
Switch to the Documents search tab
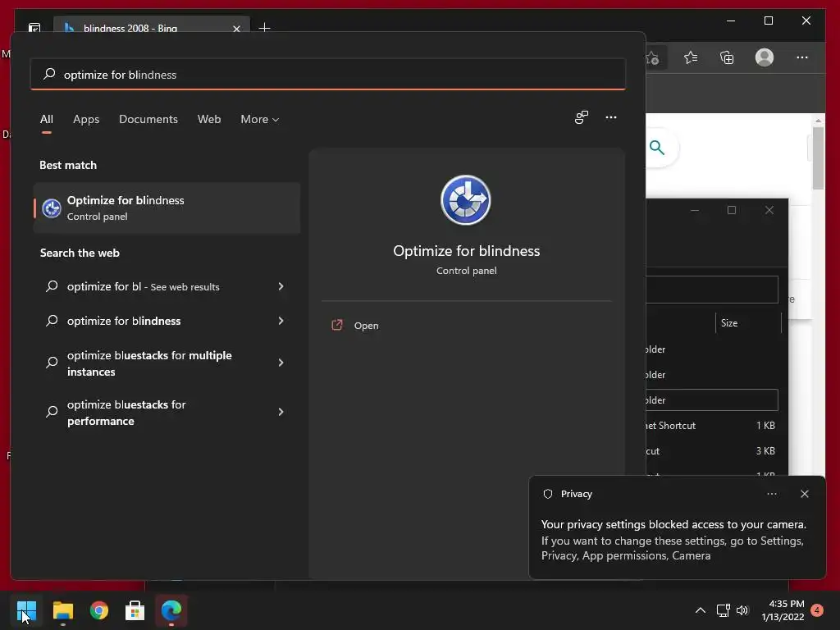(x=148, y=119)
